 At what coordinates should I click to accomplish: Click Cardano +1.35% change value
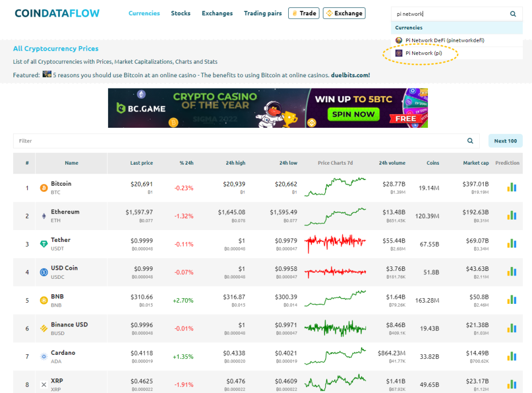(183, 357)
